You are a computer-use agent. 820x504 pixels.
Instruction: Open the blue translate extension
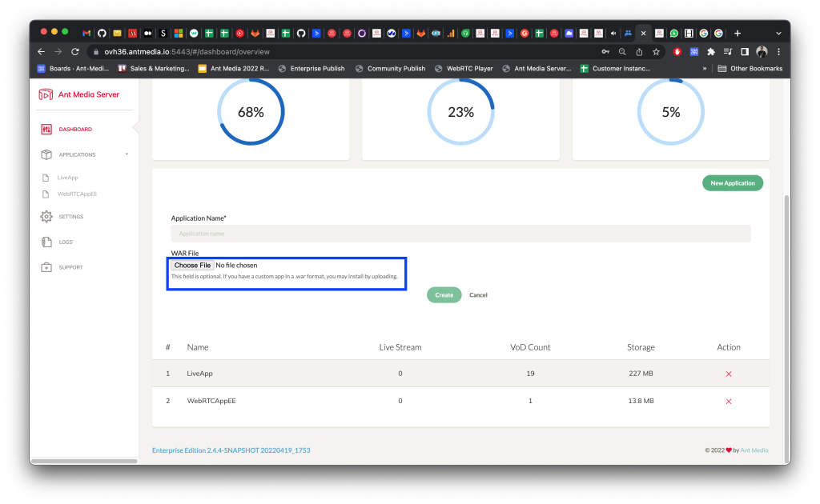coord(694,52)
